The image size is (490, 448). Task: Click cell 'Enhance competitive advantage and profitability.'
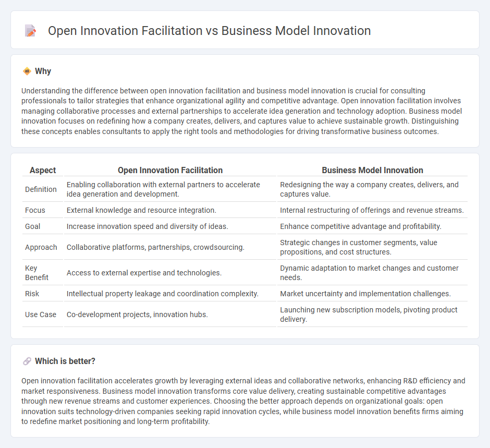point(372,227)
